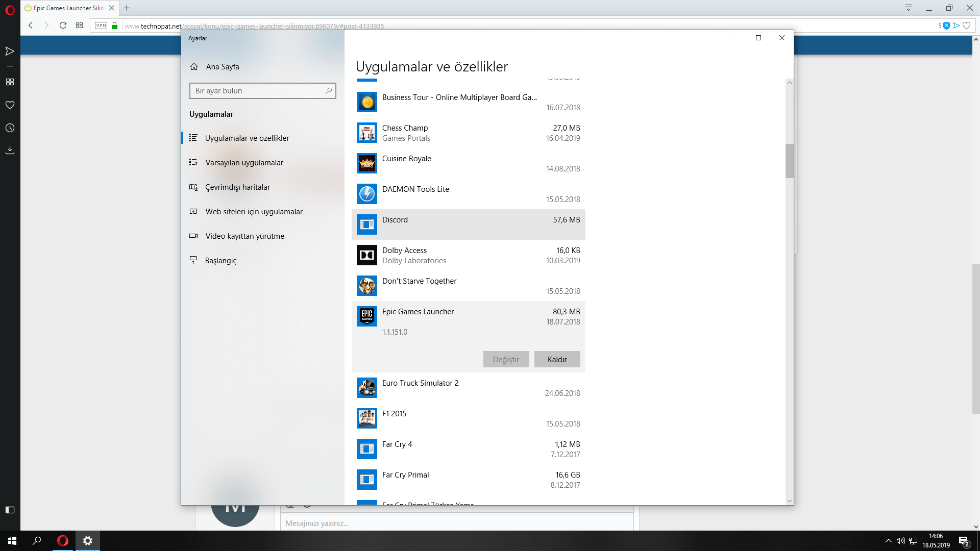This screenshot has width=980, height=551.
Task: Click the DAEMON Tools Lite icon
Action: [366, 194]
